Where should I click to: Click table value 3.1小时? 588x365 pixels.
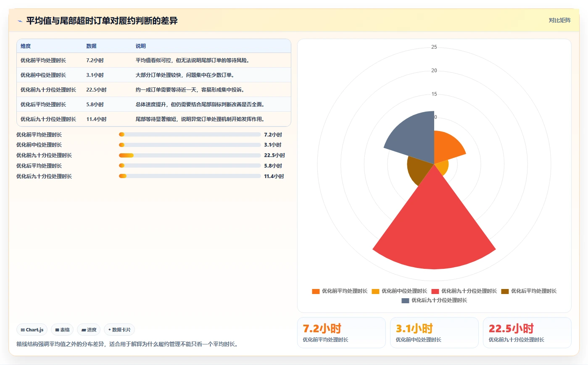pyautogui.click(x=95, y=75)
